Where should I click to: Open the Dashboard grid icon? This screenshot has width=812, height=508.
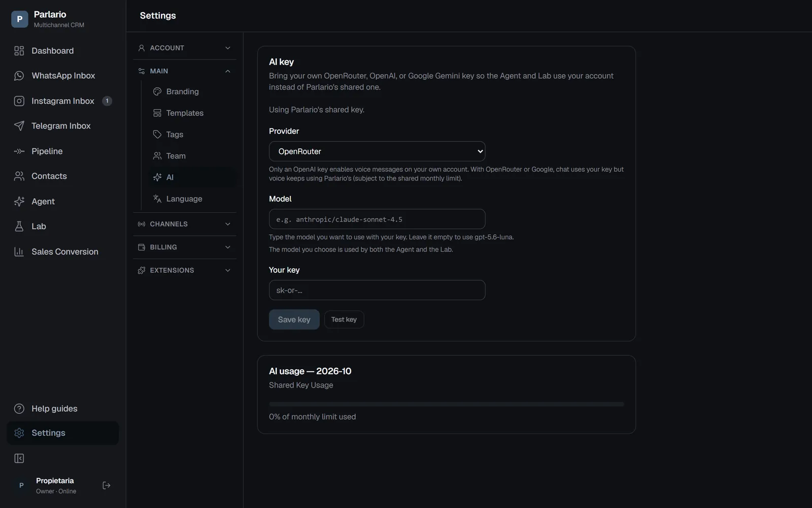click(19, 51)
